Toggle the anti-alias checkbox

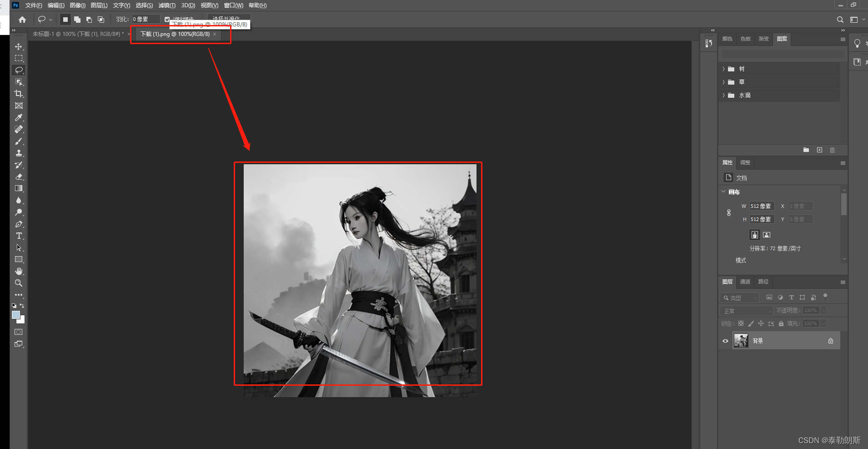coord(167,19)
